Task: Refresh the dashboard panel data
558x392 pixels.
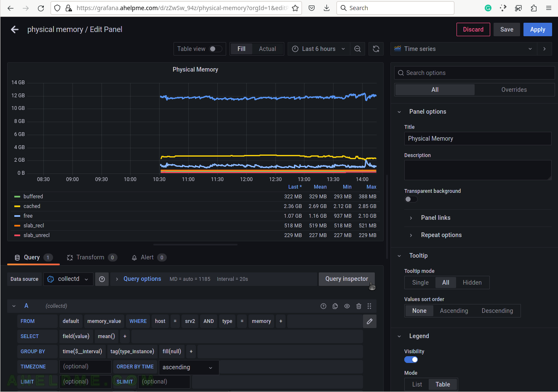Action: (x=376, y=49)
